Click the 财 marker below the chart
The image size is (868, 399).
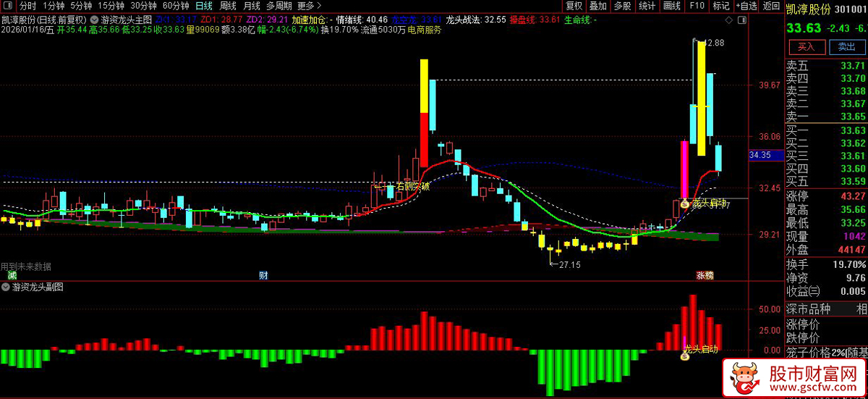[x=263, y=276]
